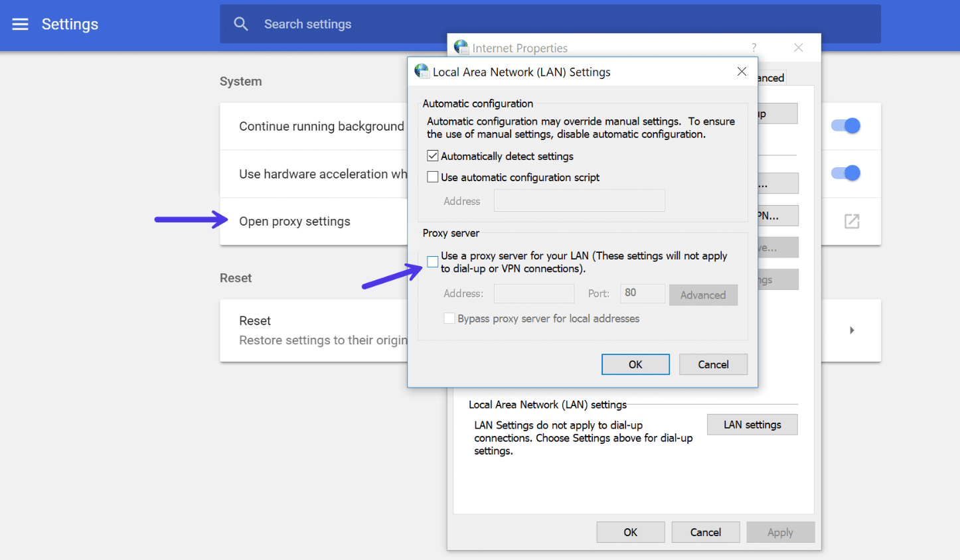Disable the hardware acceleration toggle
Screen dimensions: 960x560
tap(844, 173)
